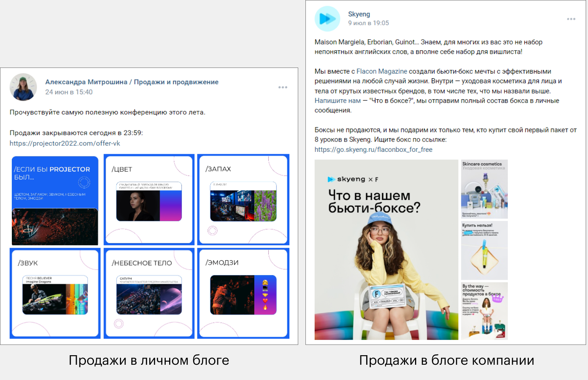Click the caption Продажи в блоге компании

[447, 360]
